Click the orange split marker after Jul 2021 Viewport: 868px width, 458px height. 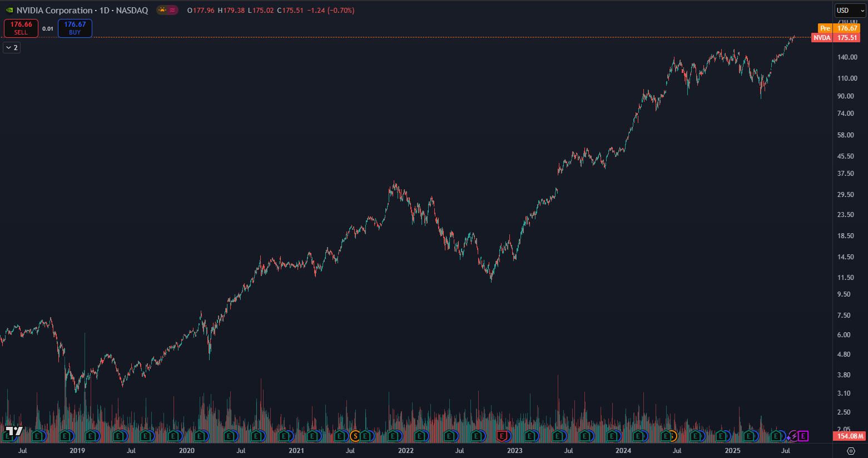click(355, 436)
